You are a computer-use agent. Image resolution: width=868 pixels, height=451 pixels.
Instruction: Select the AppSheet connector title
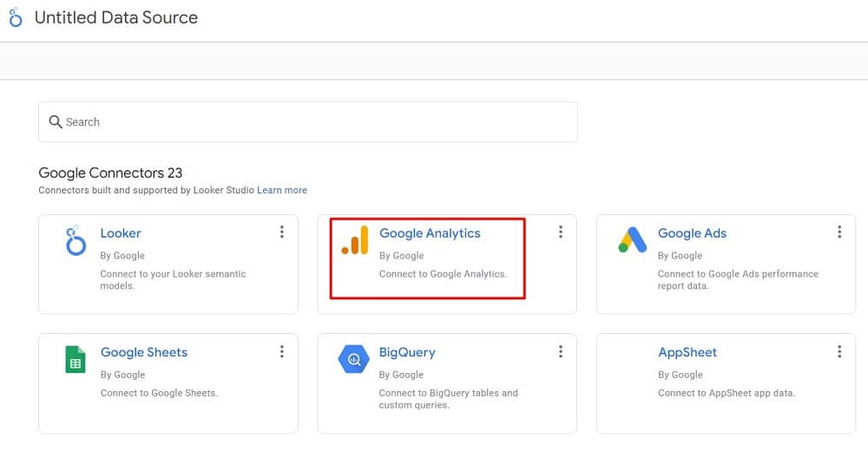coord(687,352)
